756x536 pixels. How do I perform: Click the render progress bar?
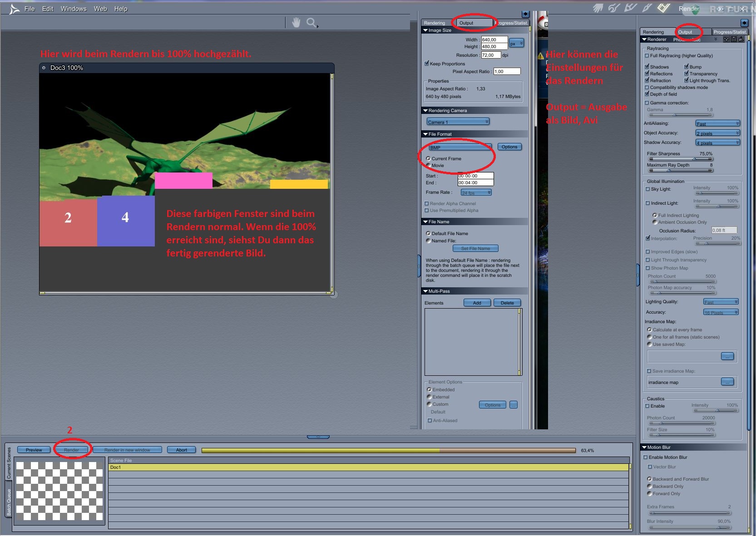click(389, 450)
